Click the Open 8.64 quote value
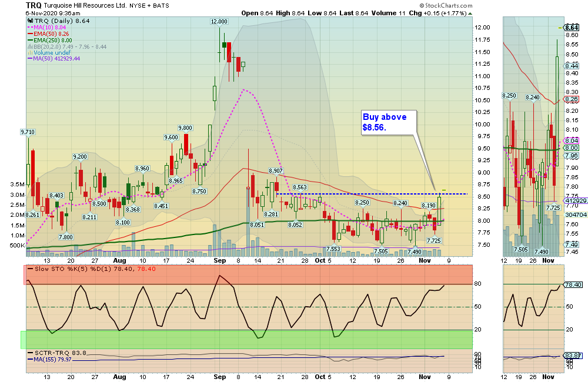 click(257, 13)
